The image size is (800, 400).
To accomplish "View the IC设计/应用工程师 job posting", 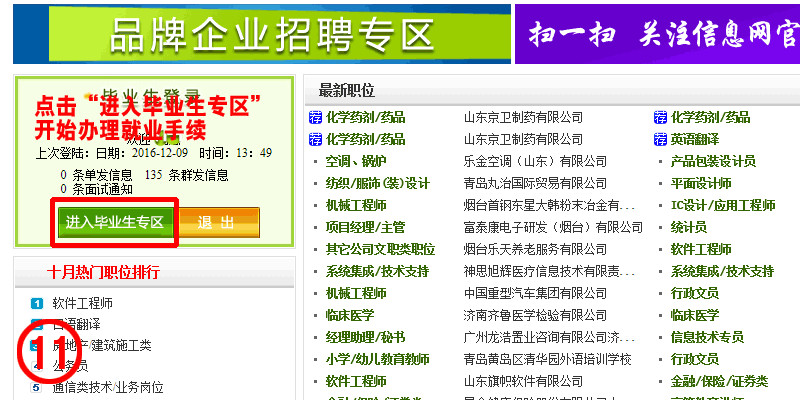I will [x=723, y=205].
